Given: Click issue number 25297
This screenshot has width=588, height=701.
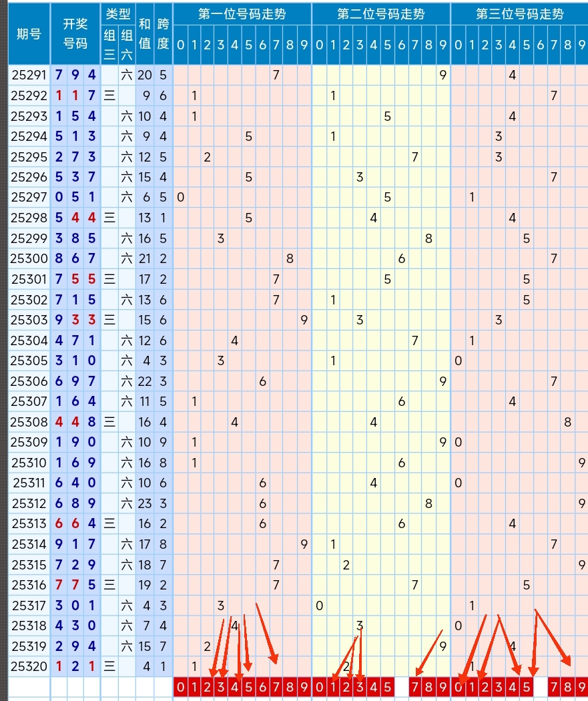Looking at the screenshot, I should pos(29,197).
